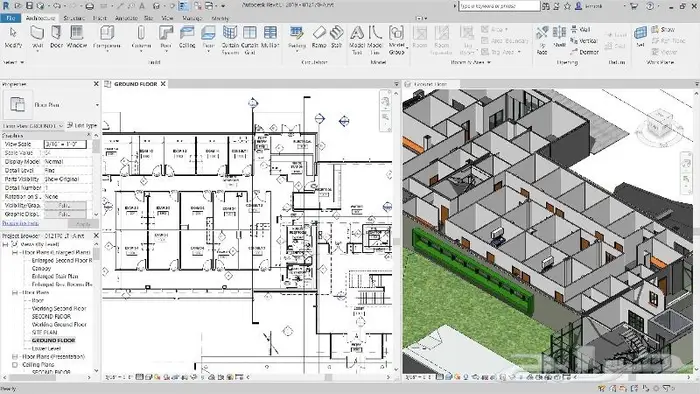
Task: Open the Help dropdown arrow in title bar
Action: 659,6
